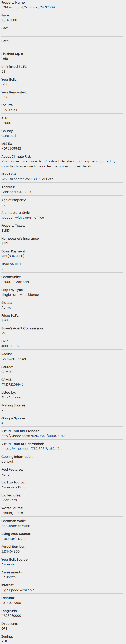This screenshot has height=644, width=126.
Task: Click the Down Payment 20%($348,000) value
Action: point(13,256)
